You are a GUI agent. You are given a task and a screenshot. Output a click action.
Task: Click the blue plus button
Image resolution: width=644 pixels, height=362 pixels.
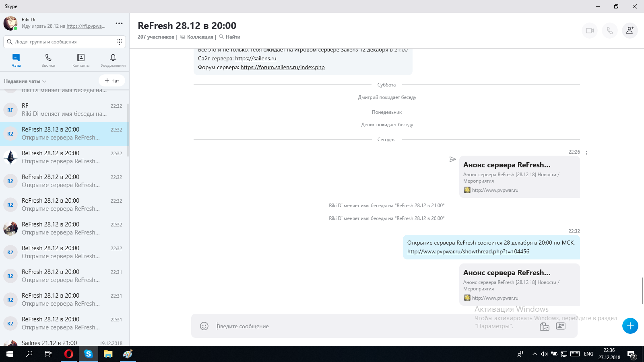(630, 326)
